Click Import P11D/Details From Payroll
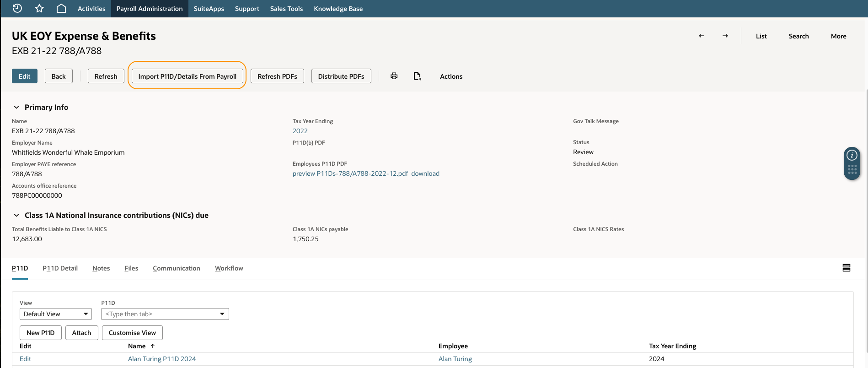 pyautogui.click(x=188, y=76)
